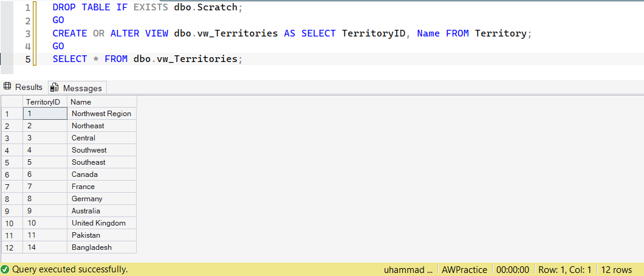Select TerritoryID cell in the Pakistan row
The width and height of the screenshot is (644, 276).
(x=45, y=235)
